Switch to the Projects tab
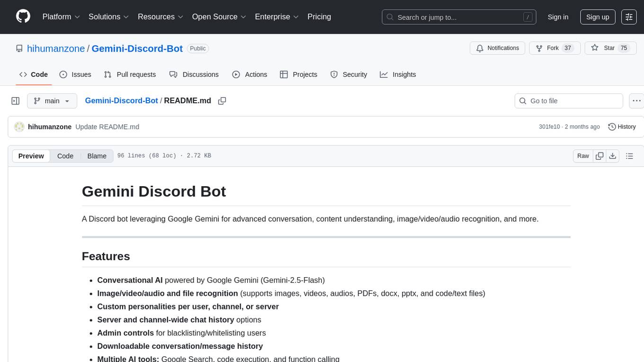 pyautogui.click(x=298, y=74)
